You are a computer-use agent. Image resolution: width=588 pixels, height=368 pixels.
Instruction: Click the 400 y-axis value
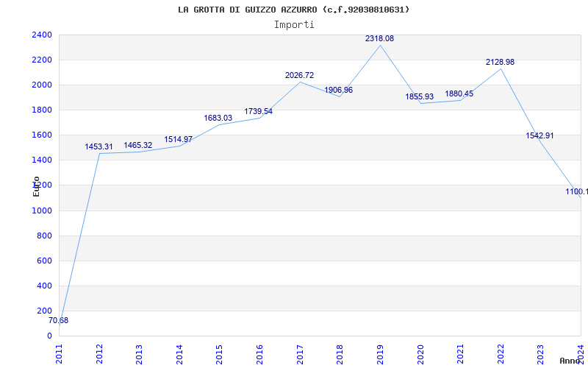(44, 286)
